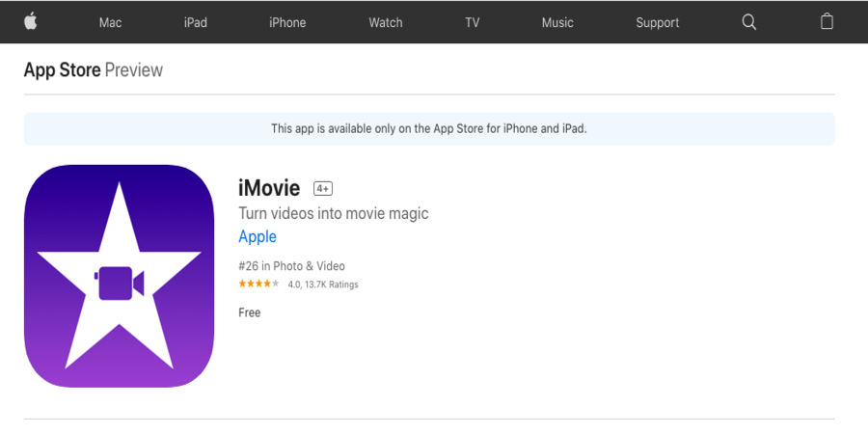Open the search magnifier icon
The width and height of the screenshot is (868, 434).
pos(748,22)
